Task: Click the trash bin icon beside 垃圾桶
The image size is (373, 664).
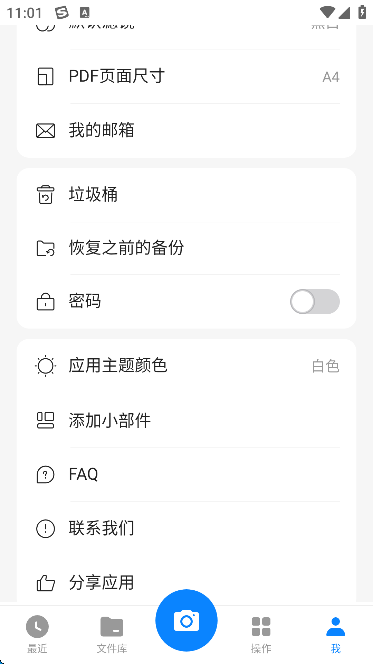Action: tap(45, 195)
